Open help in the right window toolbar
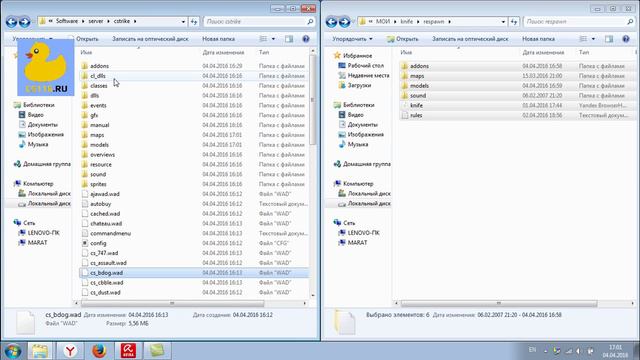Screen dimensions: 640x360 tap(626, 39)
